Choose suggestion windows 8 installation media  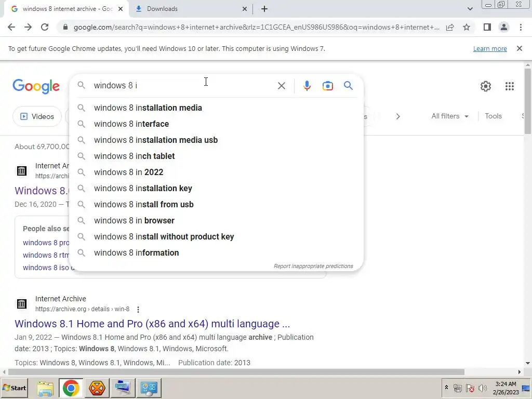pos(216,108)
